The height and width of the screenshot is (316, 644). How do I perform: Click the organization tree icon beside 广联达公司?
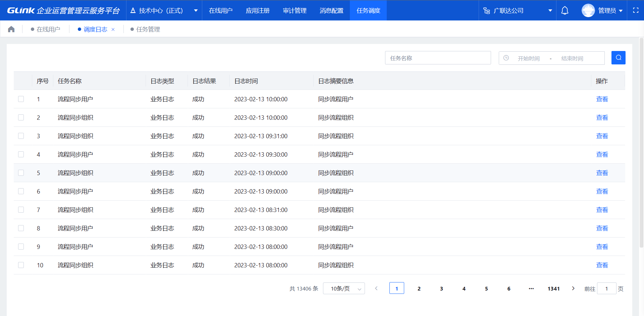[x=486, y=11]
